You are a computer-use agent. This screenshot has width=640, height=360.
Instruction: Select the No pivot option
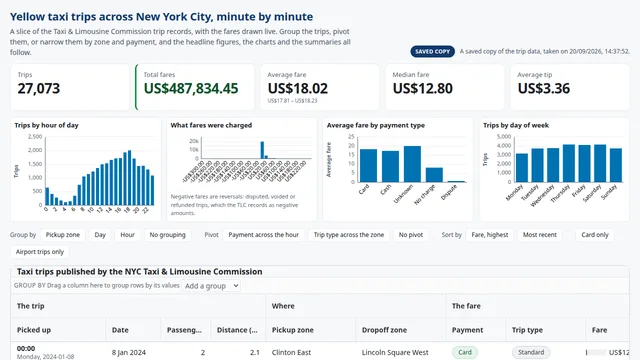pos(411,235)
